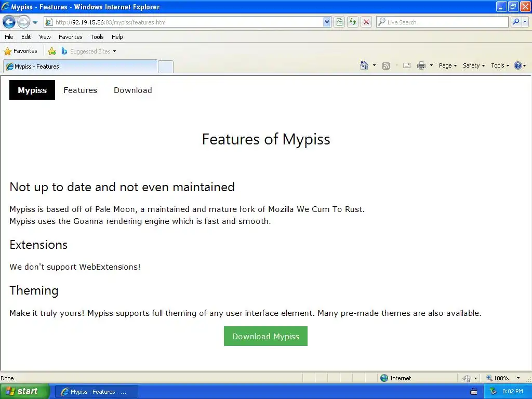
Task: Open the Tools command bar menu
Action: pos(500,65)
